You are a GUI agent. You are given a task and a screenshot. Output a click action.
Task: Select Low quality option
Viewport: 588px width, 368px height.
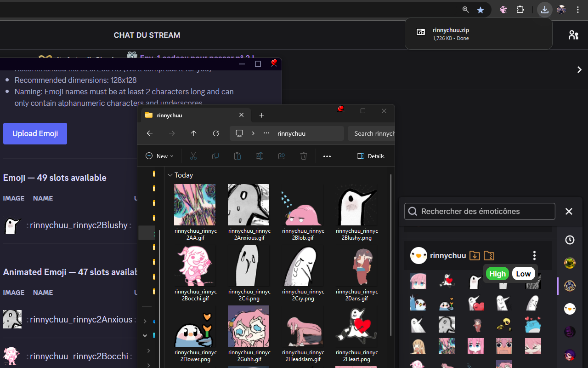pos(523,274)
